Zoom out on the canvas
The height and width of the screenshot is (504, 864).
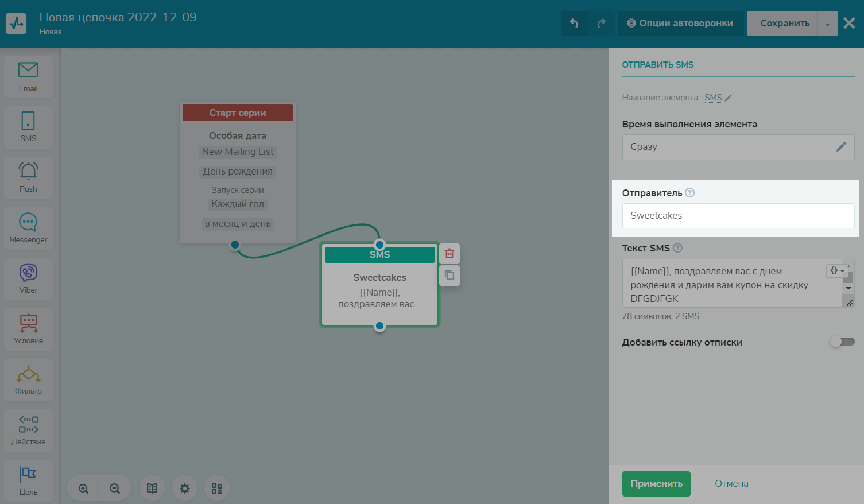point(115,489)
